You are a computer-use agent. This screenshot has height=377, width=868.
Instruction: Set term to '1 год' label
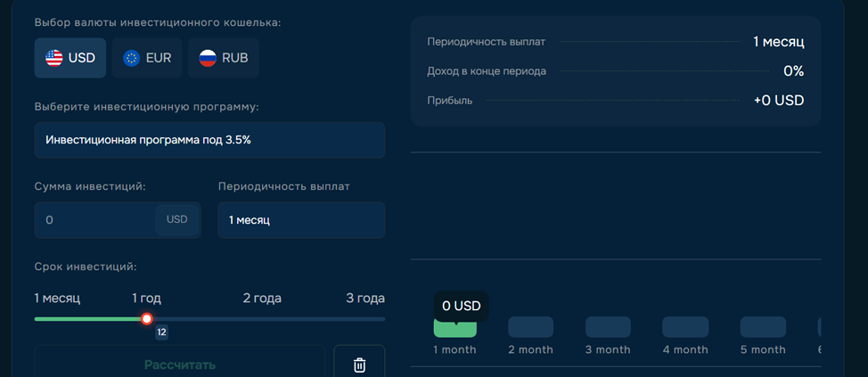[147, 298]
